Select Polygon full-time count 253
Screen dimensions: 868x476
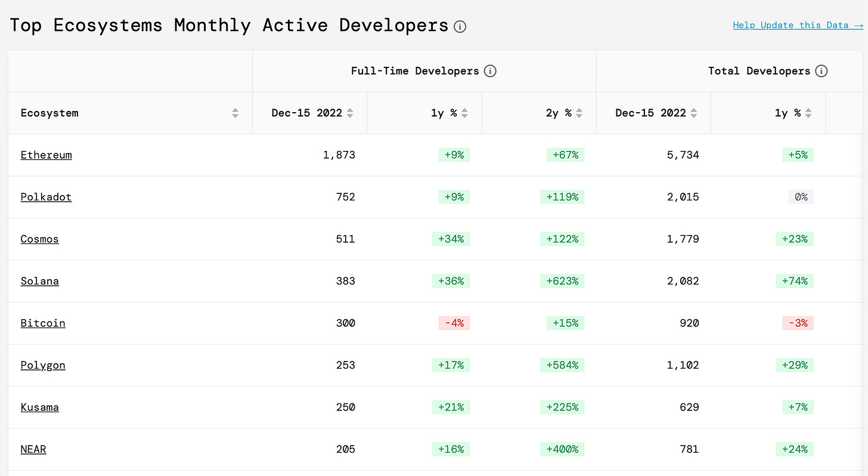[x=345, y=365]
